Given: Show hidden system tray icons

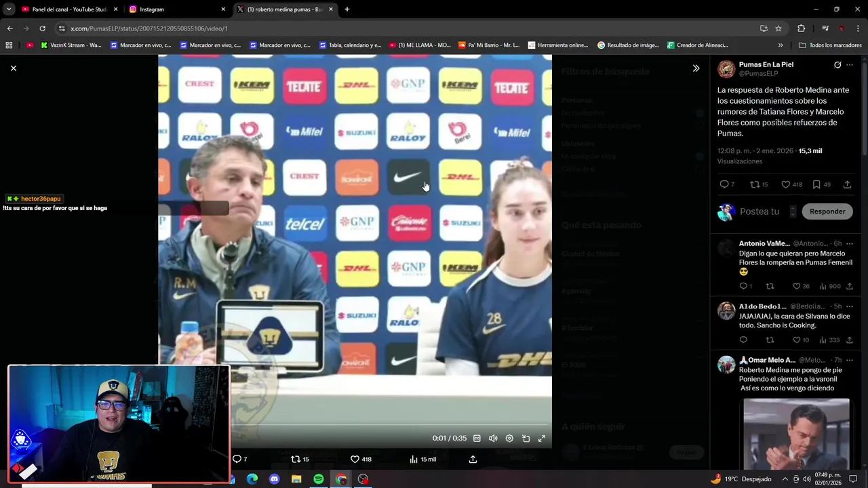Looking at the screenshot, I should [x=785, y=479].
